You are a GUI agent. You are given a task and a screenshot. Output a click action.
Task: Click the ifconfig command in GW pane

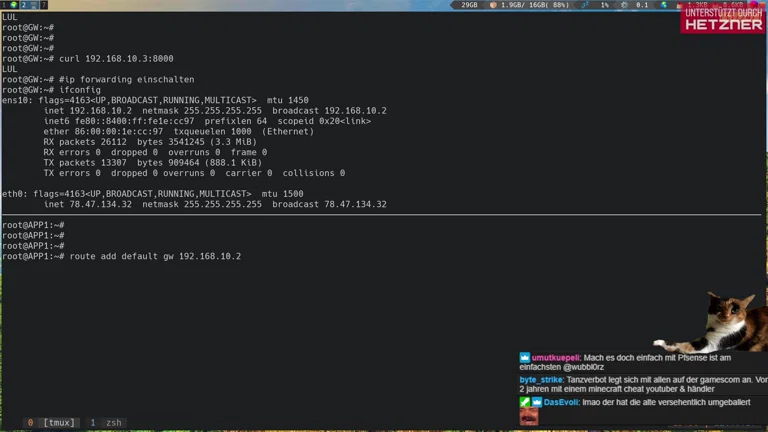(80, 90)
